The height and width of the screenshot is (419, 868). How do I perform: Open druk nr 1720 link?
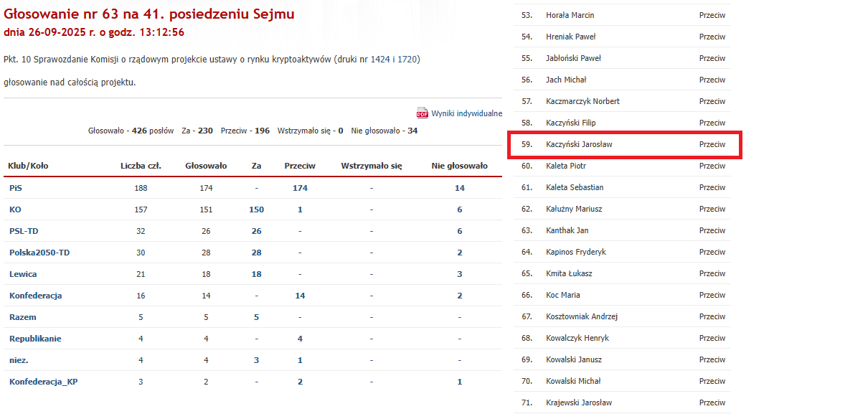(407, 59)
